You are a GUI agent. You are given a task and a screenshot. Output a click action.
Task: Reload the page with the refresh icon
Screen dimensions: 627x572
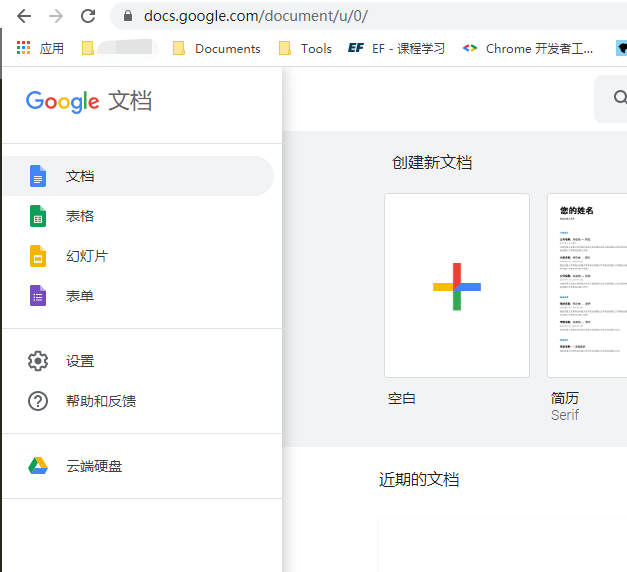pos(88,16)
